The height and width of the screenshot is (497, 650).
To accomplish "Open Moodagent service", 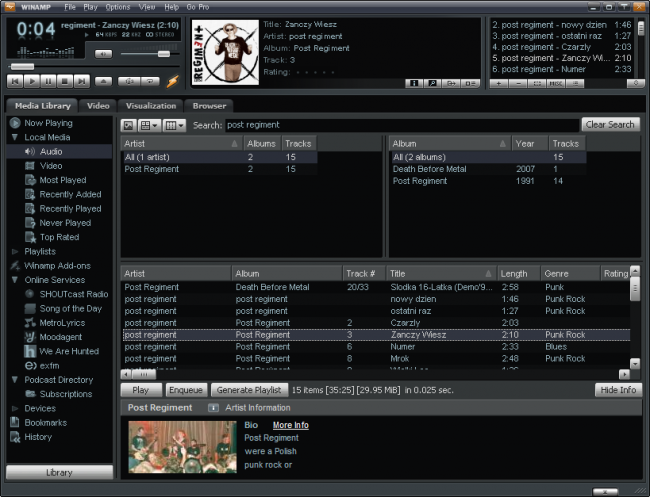I will (x=61, y=337).
